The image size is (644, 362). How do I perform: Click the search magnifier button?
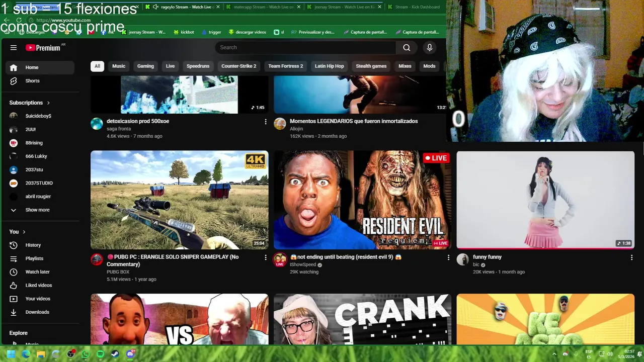[x=407, y=47]
